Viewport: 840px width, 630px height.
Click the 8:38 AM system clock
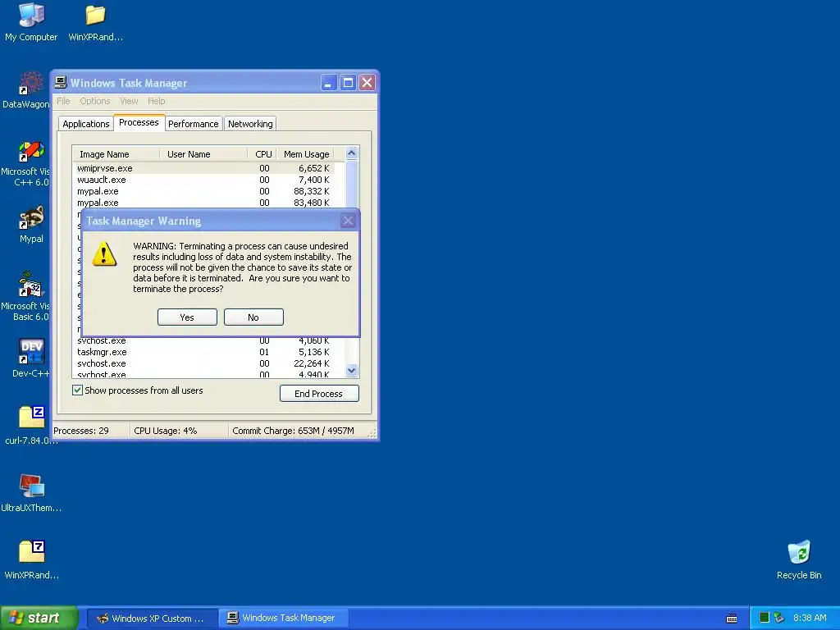810,619
